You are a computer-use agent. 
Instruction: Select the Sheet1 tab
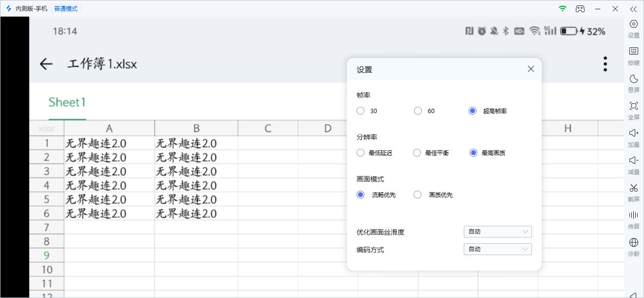67,102
